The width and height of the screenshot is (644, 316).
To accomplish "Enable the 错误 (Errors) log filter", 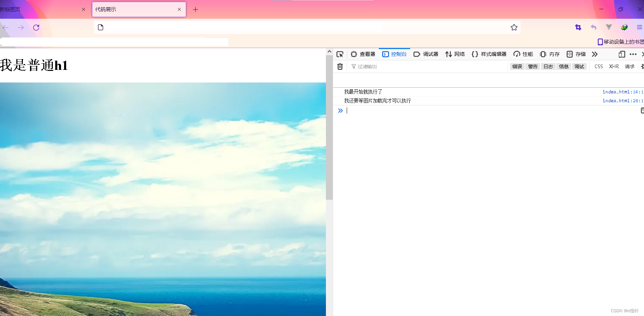I will (517, 66).
